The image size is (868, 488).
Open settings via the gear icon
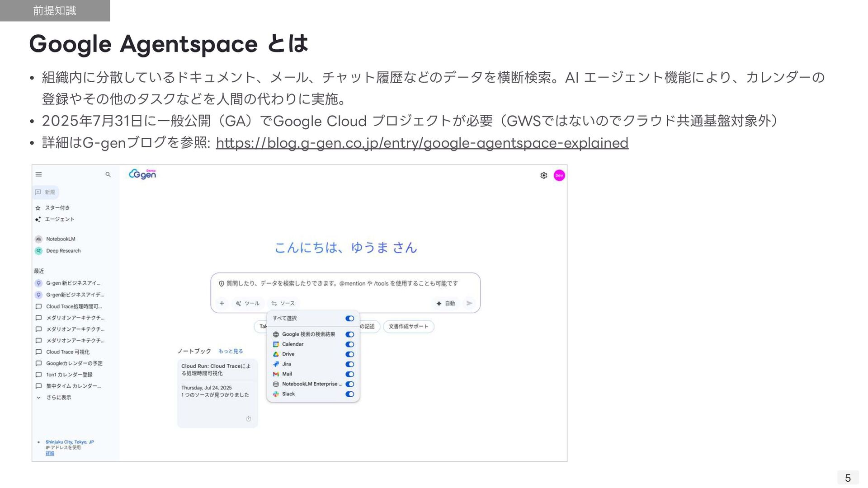pyautogui.click(x=544, y=175)
